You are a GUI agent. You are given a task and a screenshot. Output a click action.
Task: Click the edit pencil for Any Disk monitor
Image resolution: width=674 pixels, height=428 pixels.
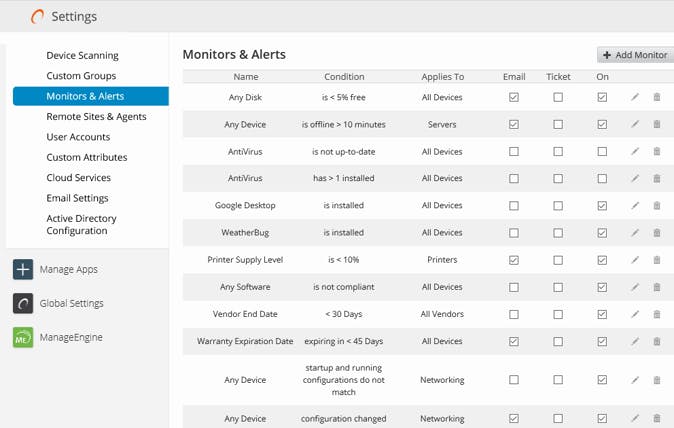tap(634, 97)
